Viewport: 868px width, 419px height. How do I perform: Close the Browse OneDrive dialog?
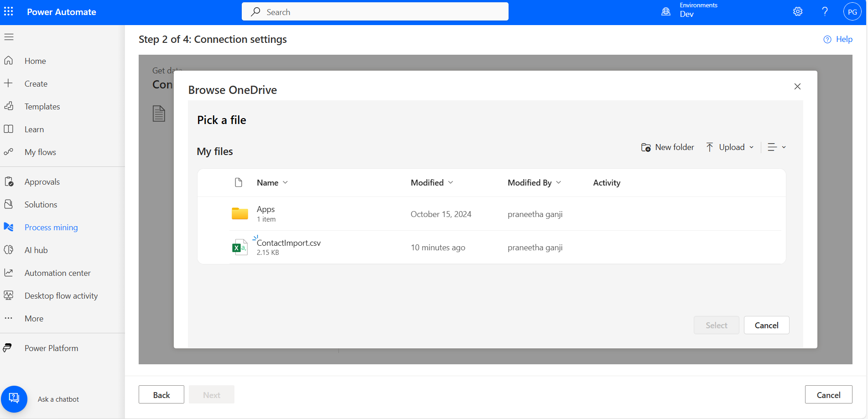(x=797, y=87)
